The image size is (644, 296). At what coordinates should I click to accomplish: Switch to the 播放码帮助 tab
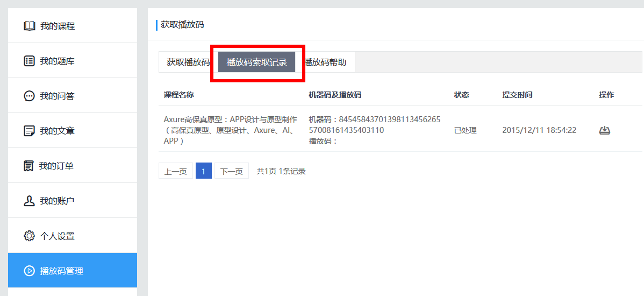[325, 62]
